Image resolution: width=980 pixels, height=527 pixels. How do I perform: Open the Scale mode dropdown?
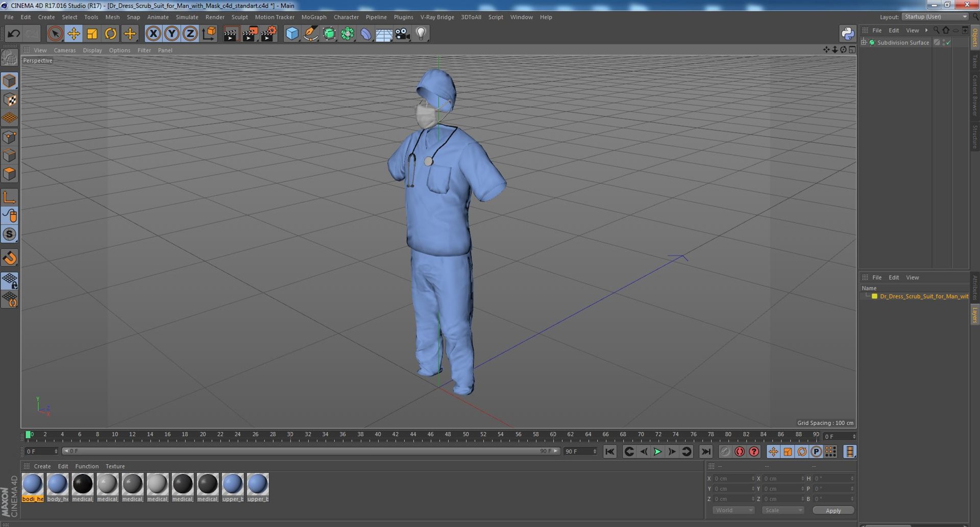pos(782,510)
